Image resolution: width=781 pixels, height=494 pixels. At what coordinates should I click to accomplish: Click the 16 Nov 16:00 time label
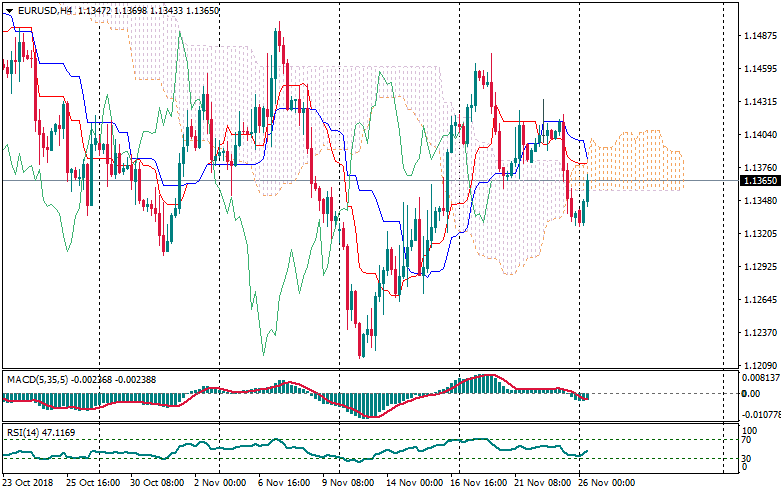[478, 482]
